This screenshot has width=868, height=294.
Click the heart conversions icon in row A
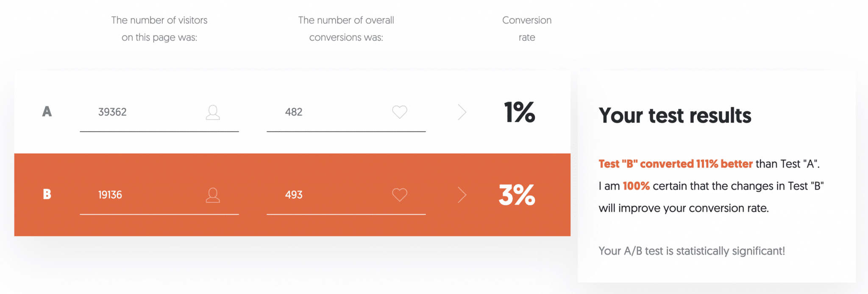[x=399, y=112]
